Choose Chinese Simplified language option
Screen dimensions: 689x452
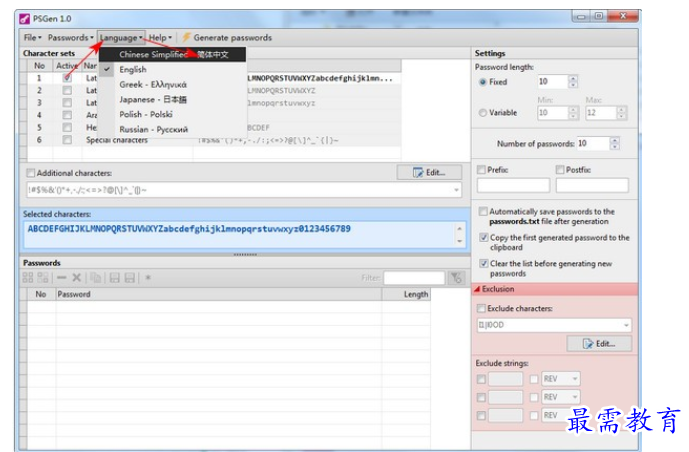point(172,54)
